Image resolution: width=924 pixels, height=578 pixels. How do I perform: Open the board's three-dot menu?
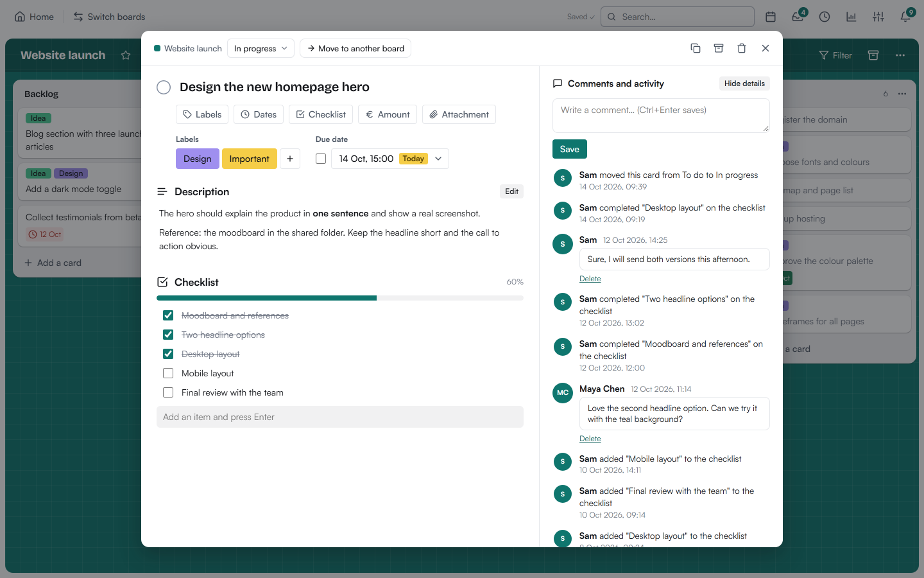point(900,55)
